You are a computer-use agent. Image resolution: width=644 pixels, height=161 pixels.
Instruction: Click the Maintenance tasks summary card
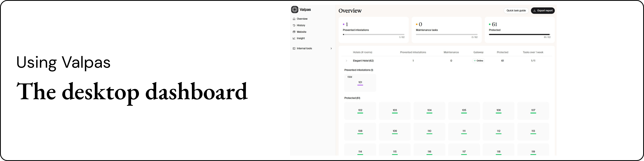click(446, 30)
